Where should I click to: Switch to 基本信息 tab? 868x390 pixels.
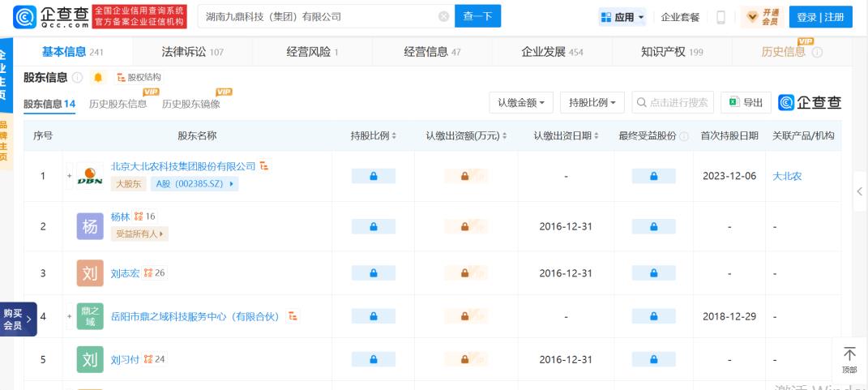point(72,52)
